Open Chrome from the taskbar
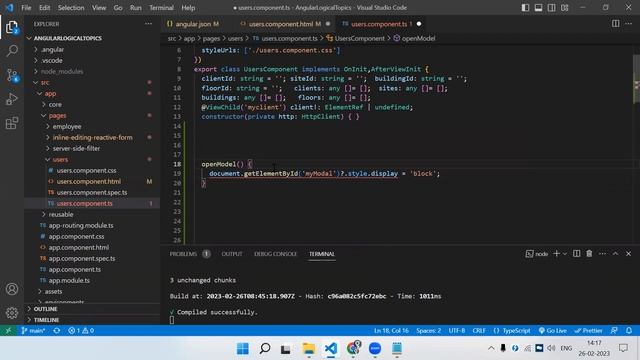 [353, 348]
